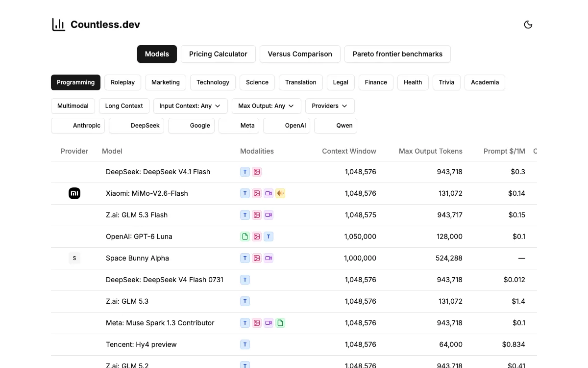The image size is (588, 368).
Task: Select Science category
Action: tap(257, 82)
